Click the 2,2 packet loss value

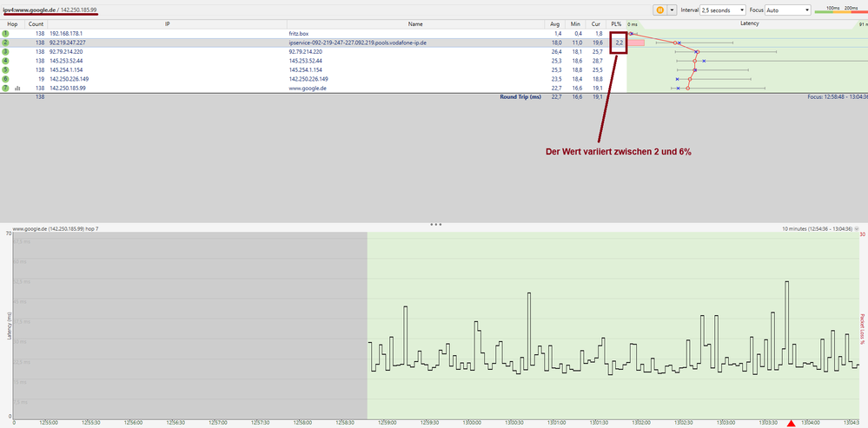[x=619, y=43]
